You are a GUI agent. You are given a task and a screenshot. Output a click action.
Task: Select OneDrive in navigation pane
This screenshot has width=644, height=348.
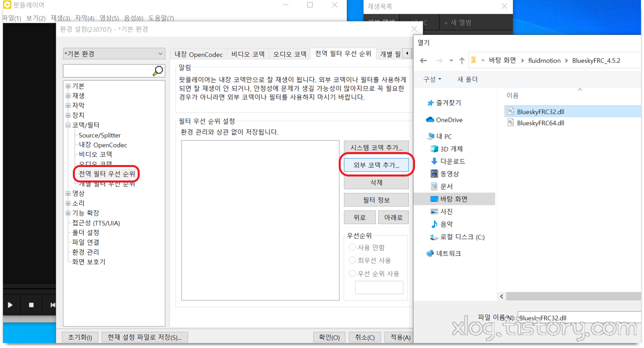tap(444, 120)
